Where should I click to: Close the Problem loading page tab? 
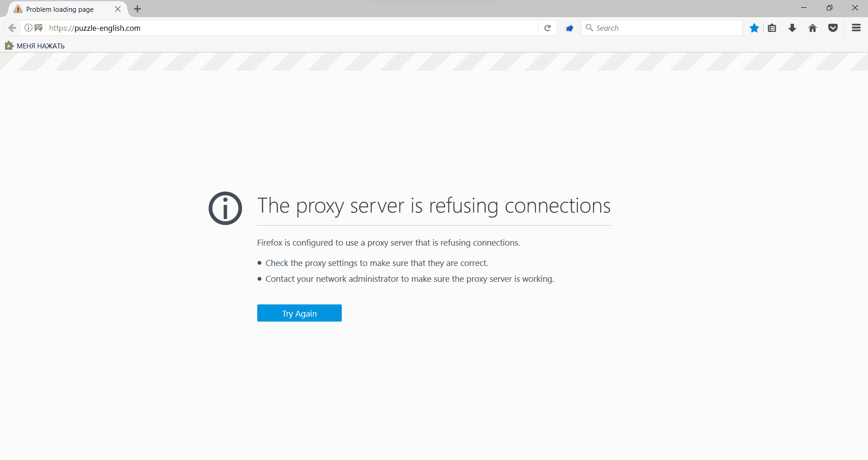click(118, 9)
